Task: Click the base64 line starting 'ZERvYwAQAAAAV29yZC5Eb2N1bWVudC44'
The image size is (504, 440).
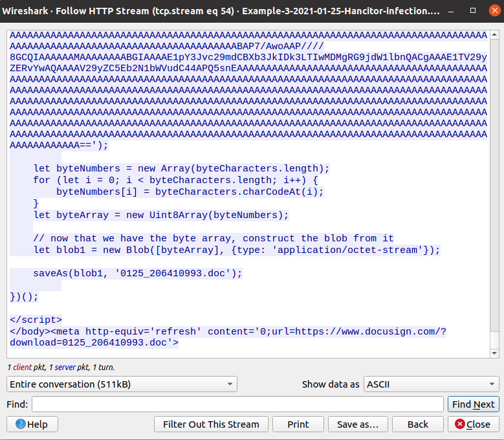Action: click(248, 68)
